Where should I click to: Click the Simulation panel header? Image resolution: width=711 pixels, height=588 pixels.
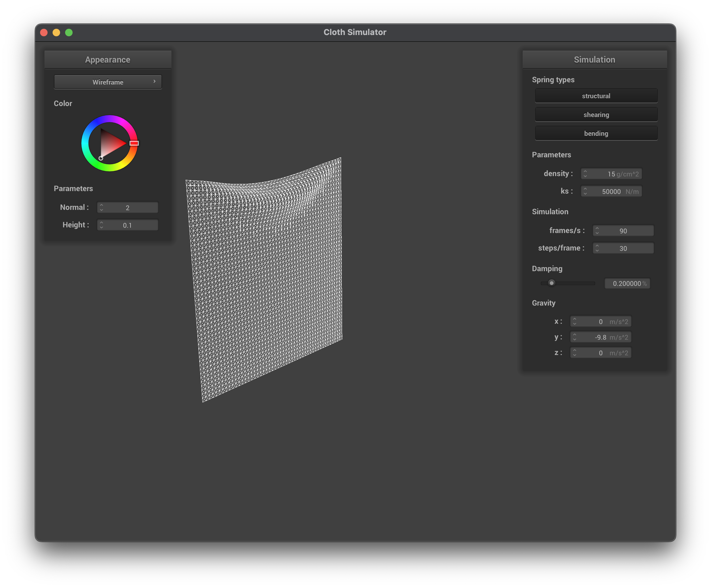594,59
